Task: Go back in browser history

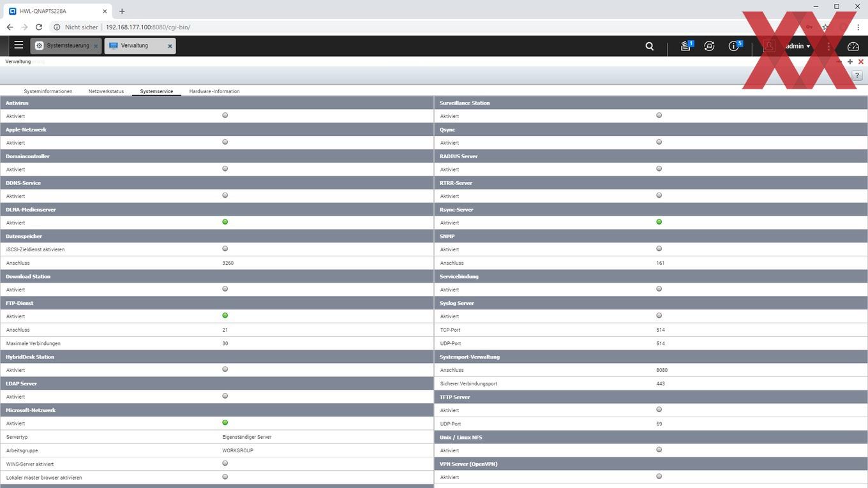Action: point(10,27)
